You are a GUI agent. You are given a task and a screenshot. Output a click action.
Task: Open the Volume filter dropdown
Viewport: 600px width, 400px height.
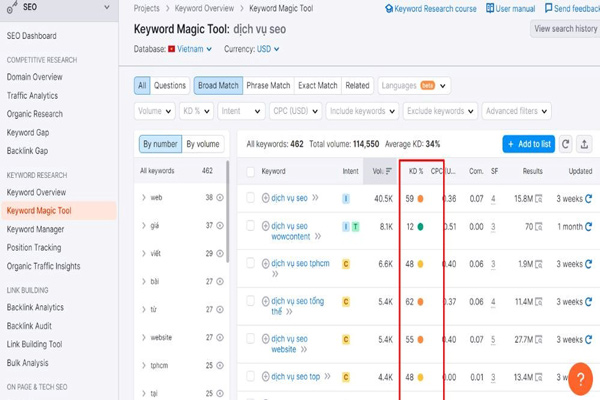pyautogui.click(x=155, y=111)
